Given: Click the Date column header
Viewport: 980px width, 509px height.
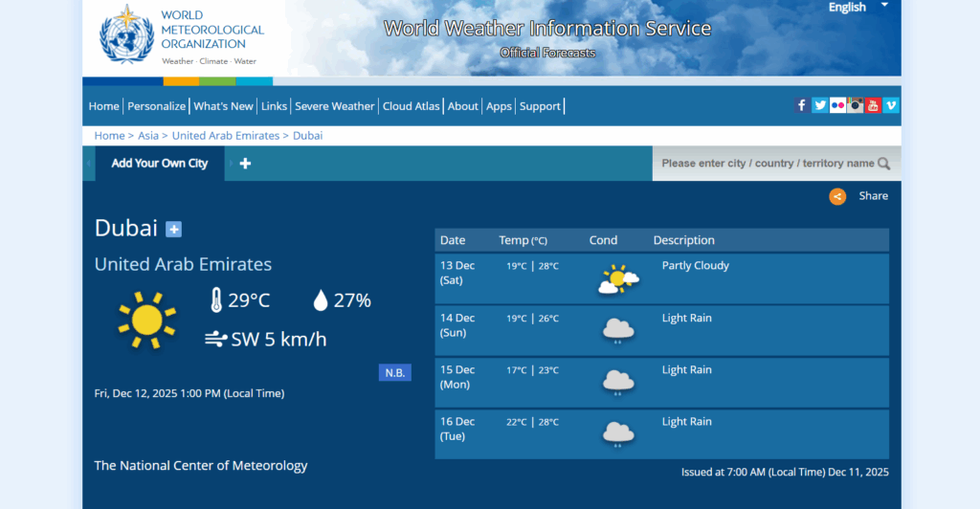Looking at the screenshot, I should 453,240.
